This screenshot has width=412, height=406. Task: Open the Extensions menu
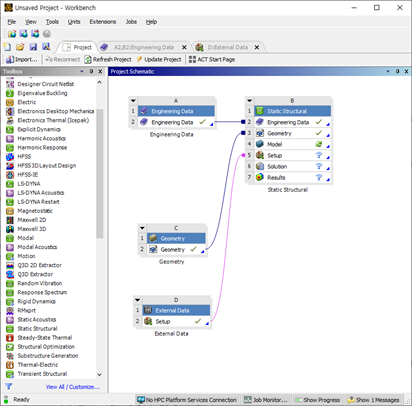[x=103, y=22]
